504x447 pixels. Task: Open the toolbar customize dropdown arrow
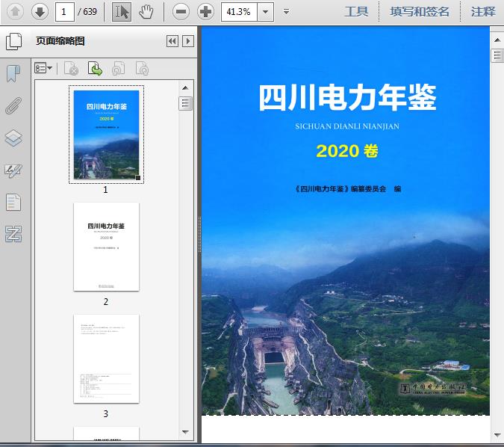pos(287,12)
